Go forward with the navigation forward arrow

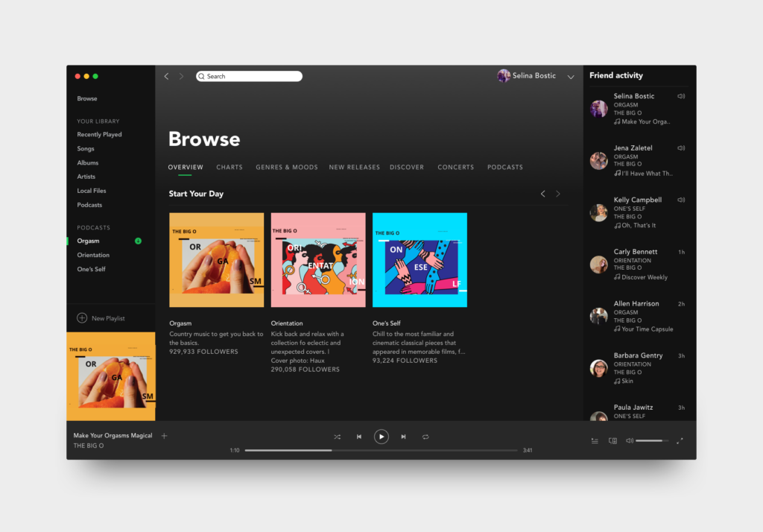(182, 76)
